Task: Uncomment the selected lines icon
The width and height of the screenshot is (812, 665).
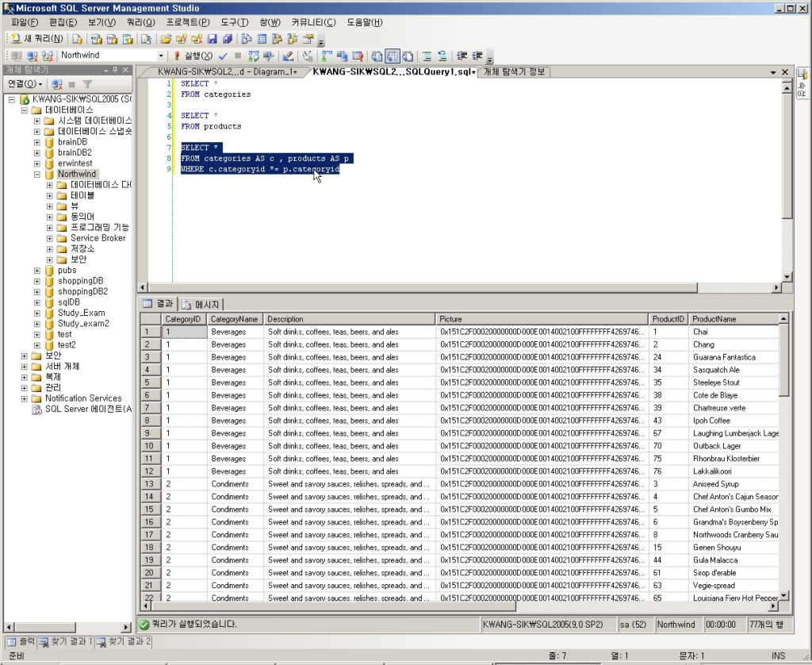Action: [x=442, y=56]
